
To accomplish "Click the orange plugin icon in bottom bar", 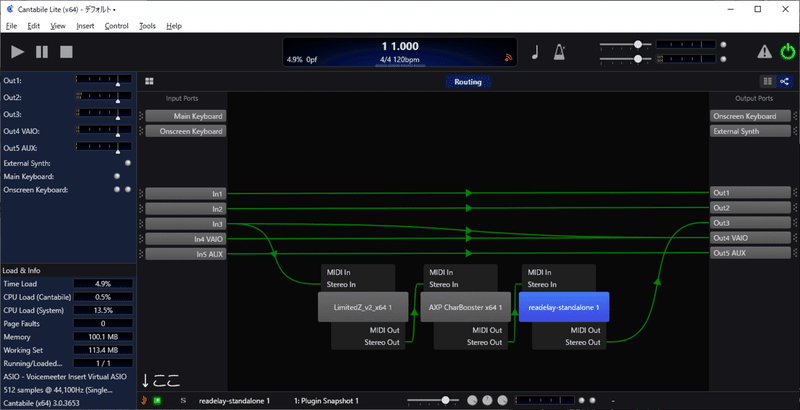I will click(144, 401).
